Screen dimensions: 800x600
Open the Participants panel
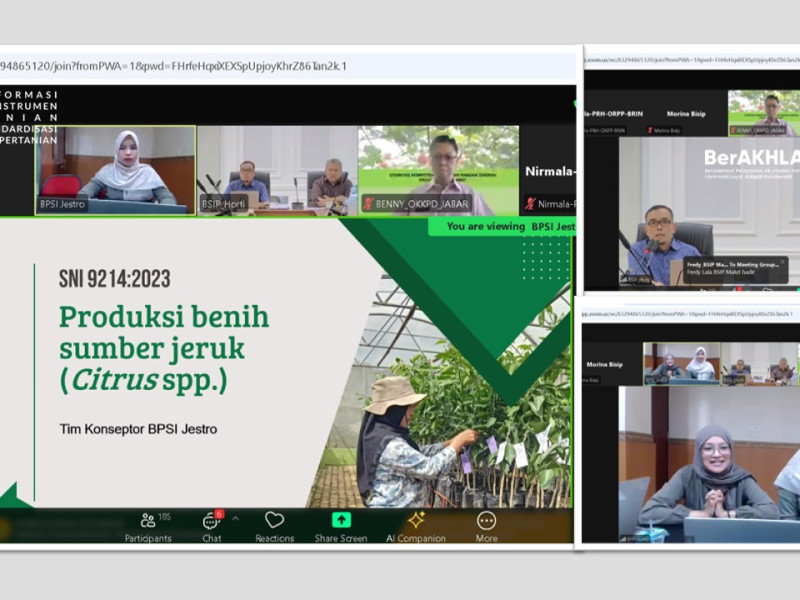[148, 526]
